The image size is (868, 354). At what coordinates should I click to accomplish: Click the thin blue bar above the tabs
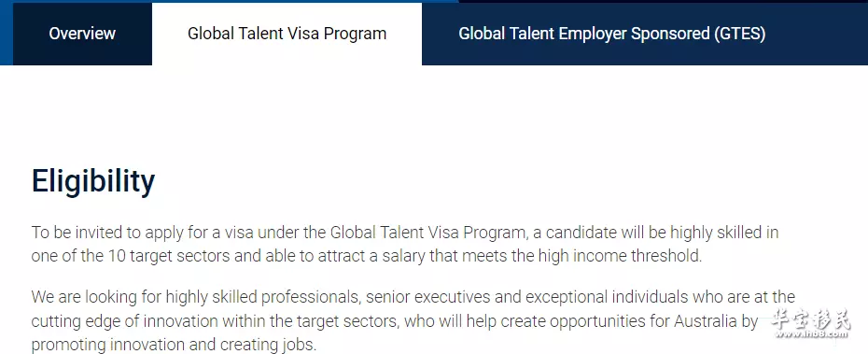click(x=230, y=1)
